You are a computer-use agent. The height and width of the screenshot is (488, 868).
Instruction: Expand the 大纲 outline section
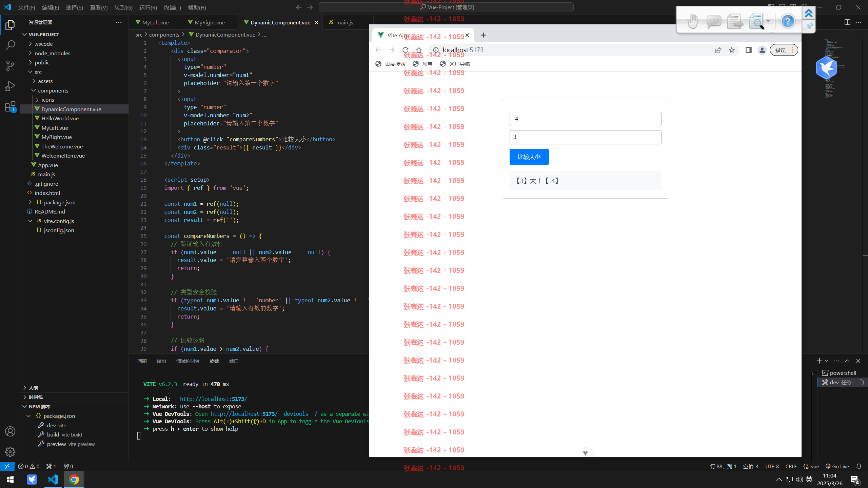coord(33,388)
